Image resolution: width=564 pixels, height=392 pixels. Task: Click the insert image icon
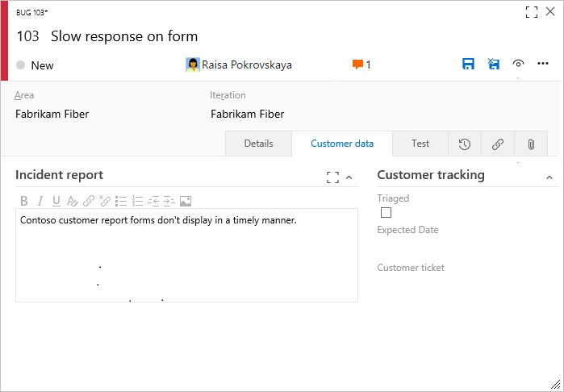coord(186,201)
